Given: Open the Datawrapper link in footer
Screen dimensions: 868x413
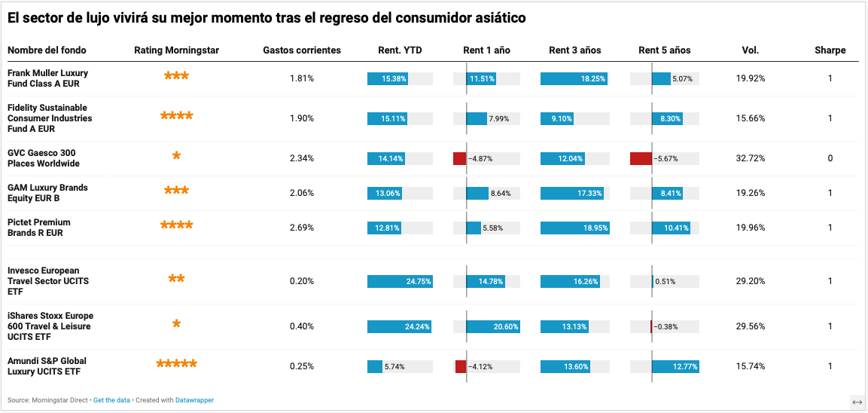Looking at the screenshot, I should (x=194, y=400).
